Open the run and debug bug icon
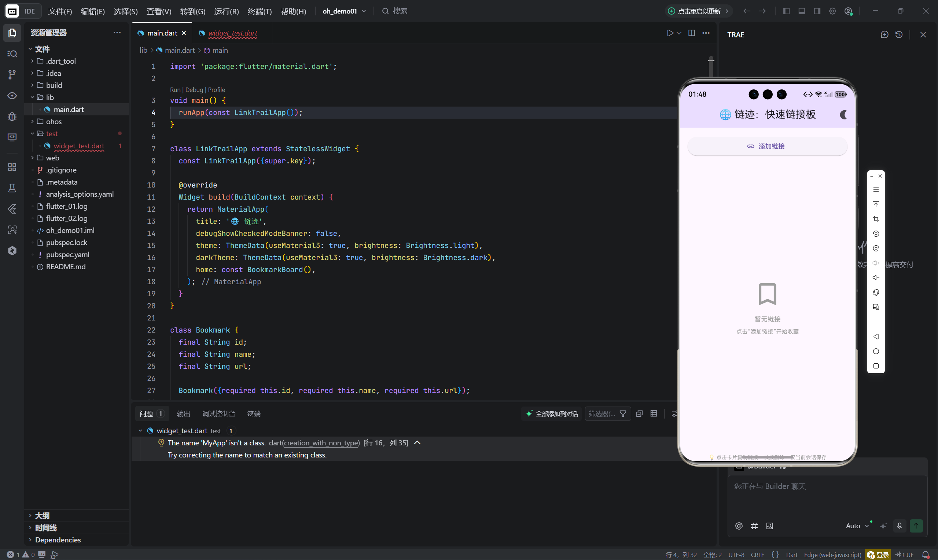Image resolution: width=938 pixels, height=560 pixels. click(12, 116)
